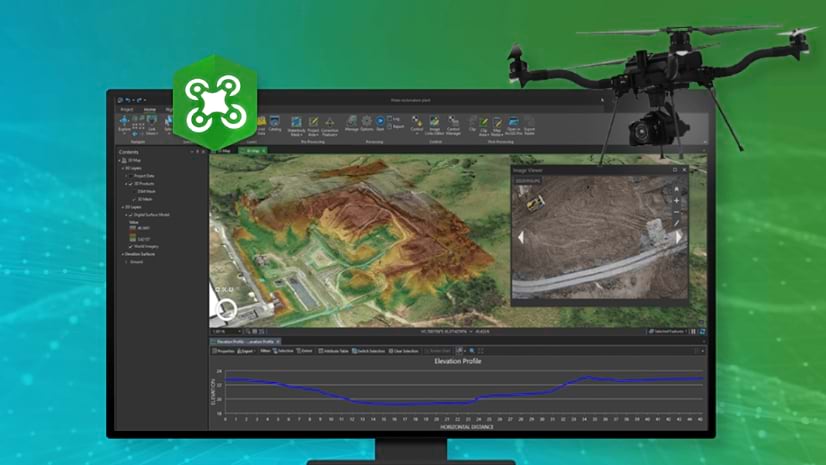Click the next image arrow in Image Viewer
This screenshot has width=826, height=465.
pos(679,237)
